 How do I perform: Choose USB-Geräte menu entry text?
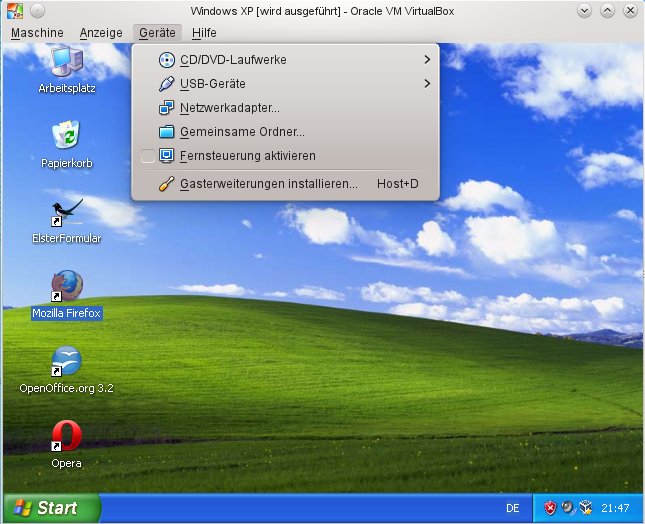click(x=213, y=84)
